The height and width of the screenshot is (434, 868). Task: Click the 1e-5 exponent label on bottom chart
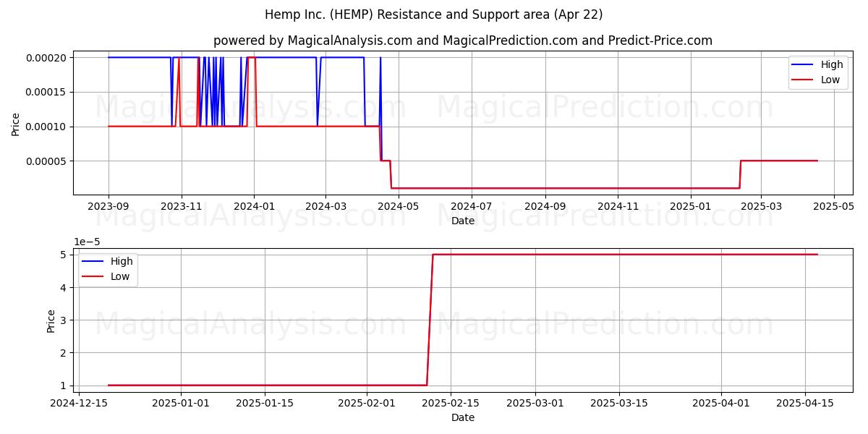coord(87,242)
